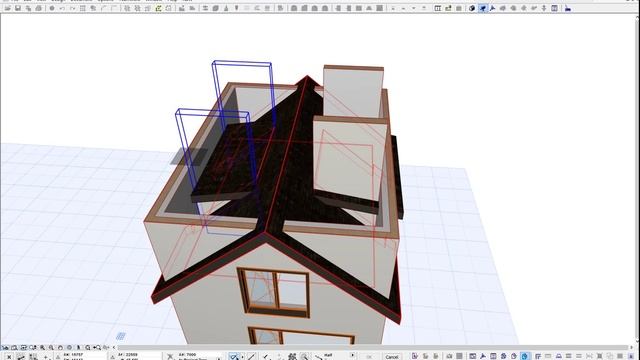This screenshot has width=640, height=360.
Task: Click the Open file icon in the top toolbar
Action: [8, 8]
